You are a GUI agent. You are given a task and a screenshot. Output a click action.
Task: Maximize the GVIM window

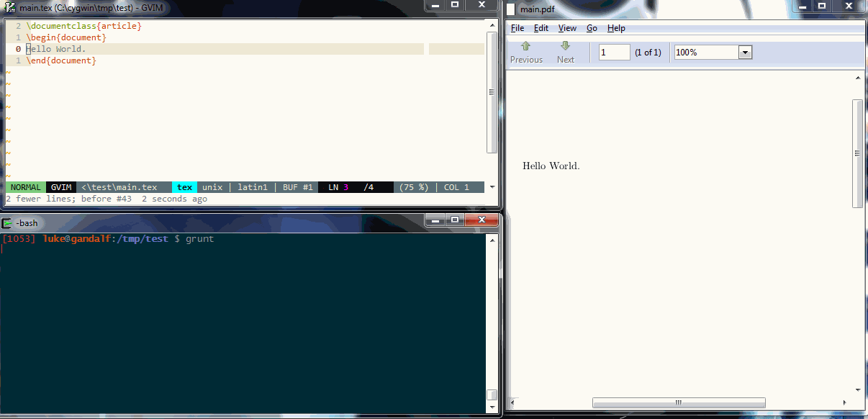[x=454, y=4]
